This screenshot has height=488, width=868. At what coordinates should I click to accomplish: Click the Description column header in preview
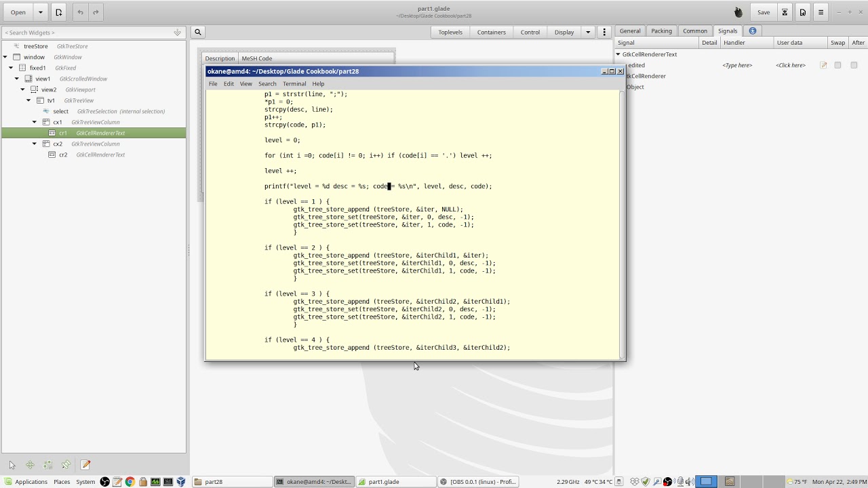tap(220, 58)
